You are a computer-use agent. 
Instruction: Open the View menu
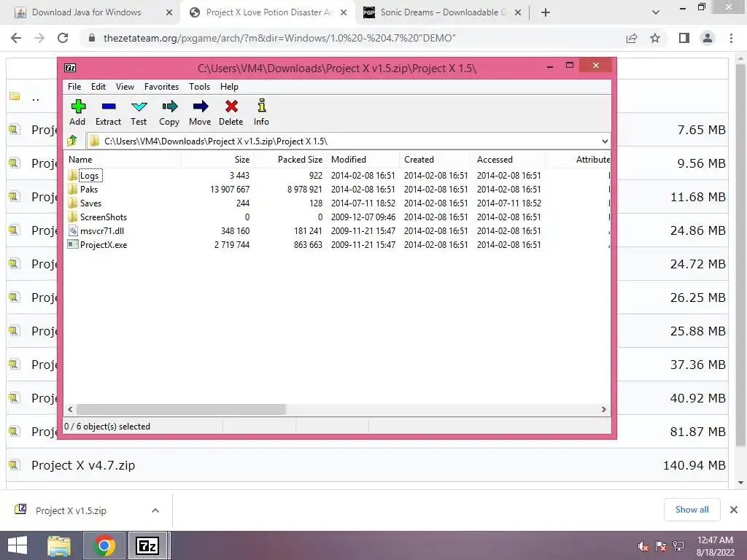tap(125, 87)
